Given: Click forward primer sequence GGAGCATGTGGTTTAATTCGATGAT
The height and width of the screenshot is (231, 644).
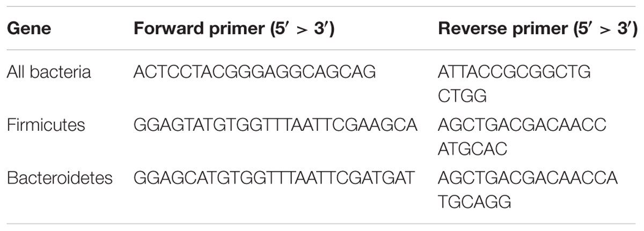Looking at the screenshot, I should (x=275, y=177).
